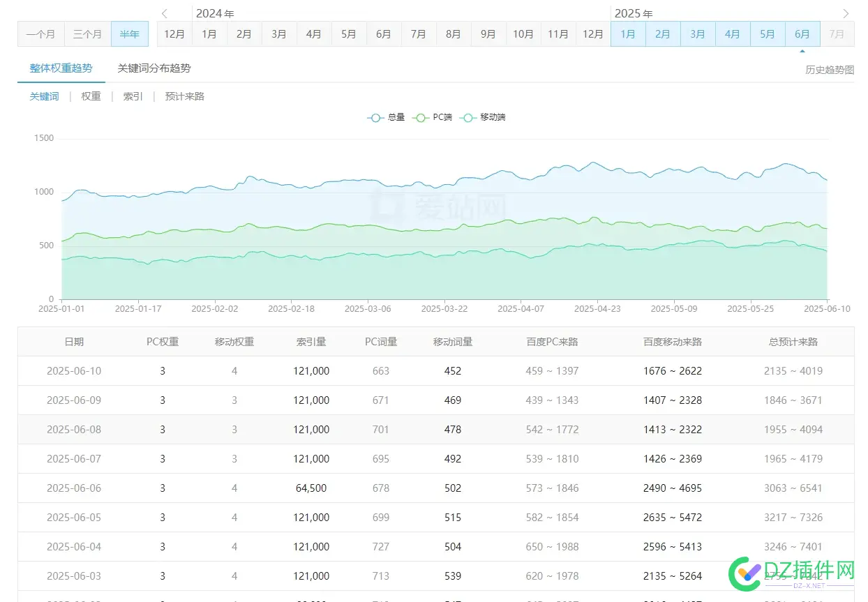Toggle the 移动端 legend series marker
Viewport: 868px width, 602px height.
468,117
